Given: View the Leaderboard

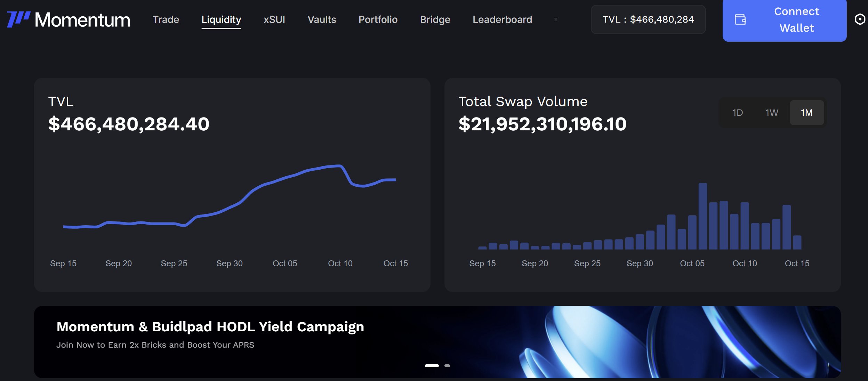Looking at the screenshot, I should pos(502,19).
